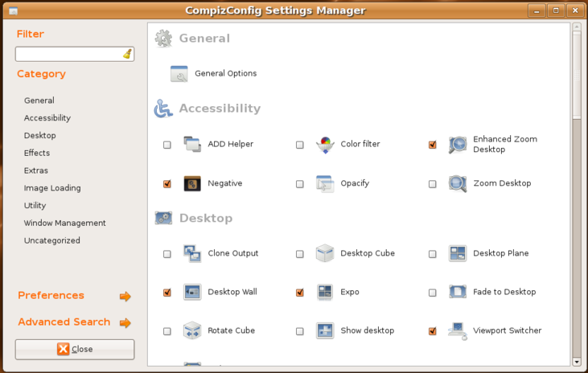Click the Rotate Cube icon

[192, 330]
